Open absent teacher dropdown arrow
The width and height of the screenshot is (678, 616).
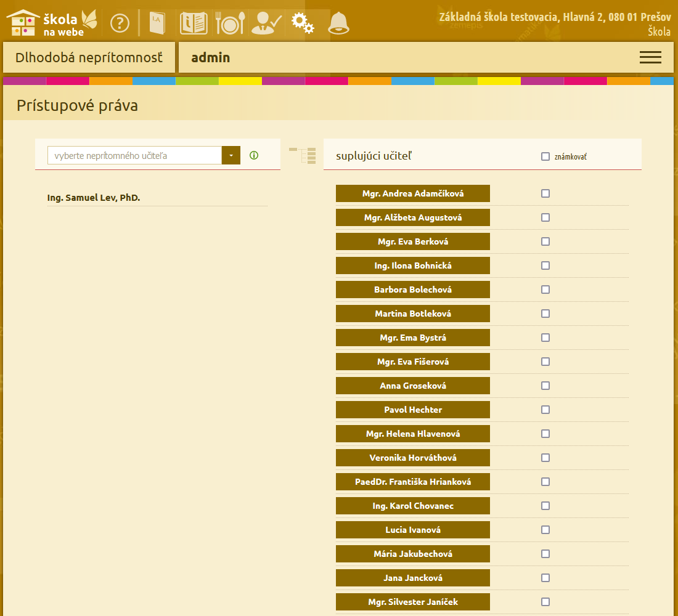pos(231,156)
